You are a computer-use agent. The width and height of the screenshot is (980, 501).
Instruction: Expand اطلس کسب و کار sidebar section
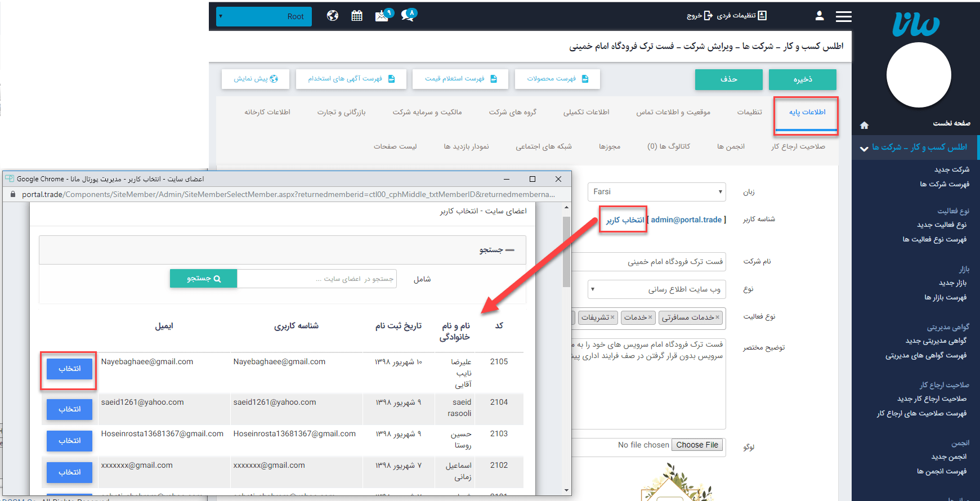916,147
